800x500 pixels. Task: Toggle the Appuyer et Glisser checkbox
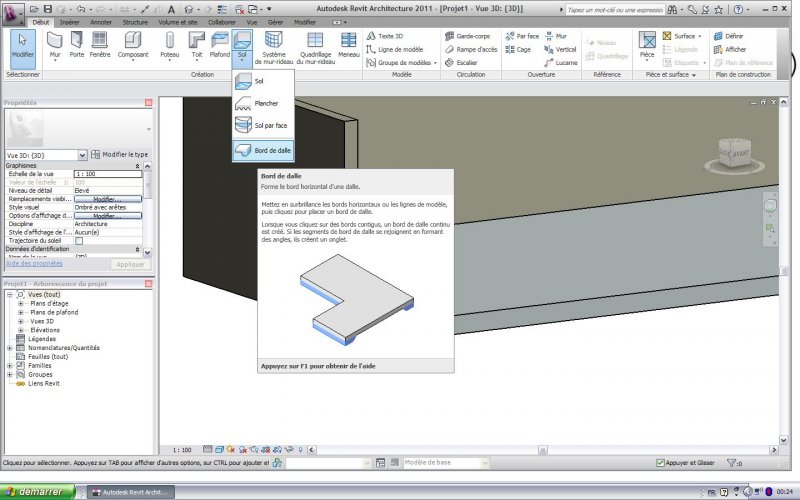[660, 463]
